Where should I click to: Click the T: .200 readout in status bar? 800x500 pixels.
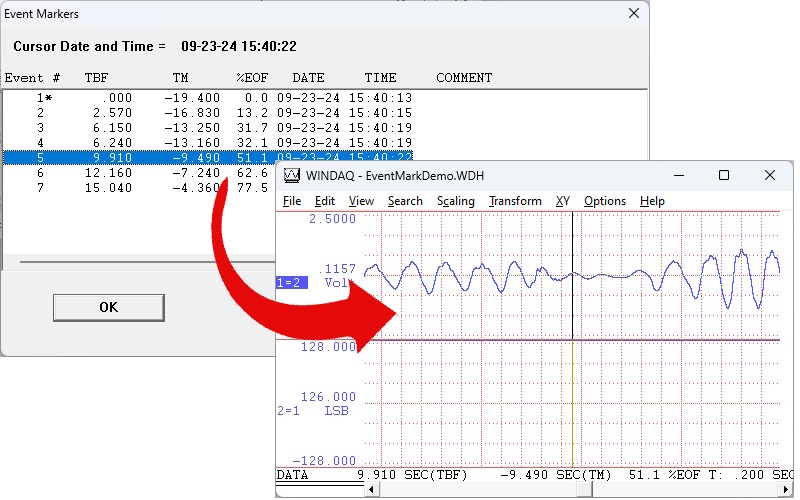coord(736,475)
